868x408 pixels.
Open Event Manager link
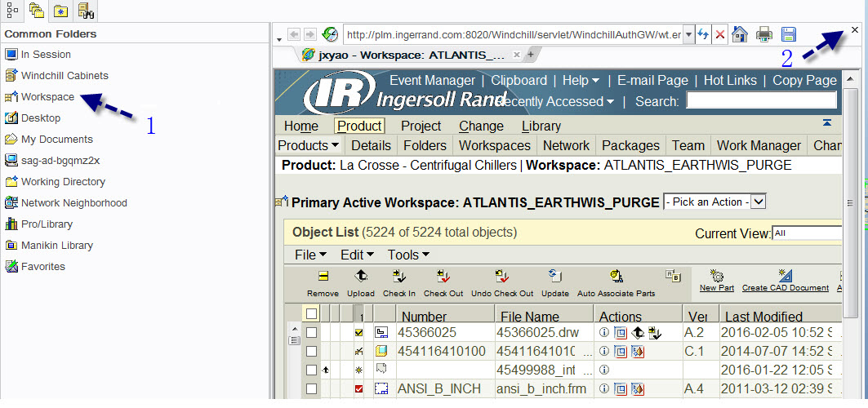click(x=432, y=81)
